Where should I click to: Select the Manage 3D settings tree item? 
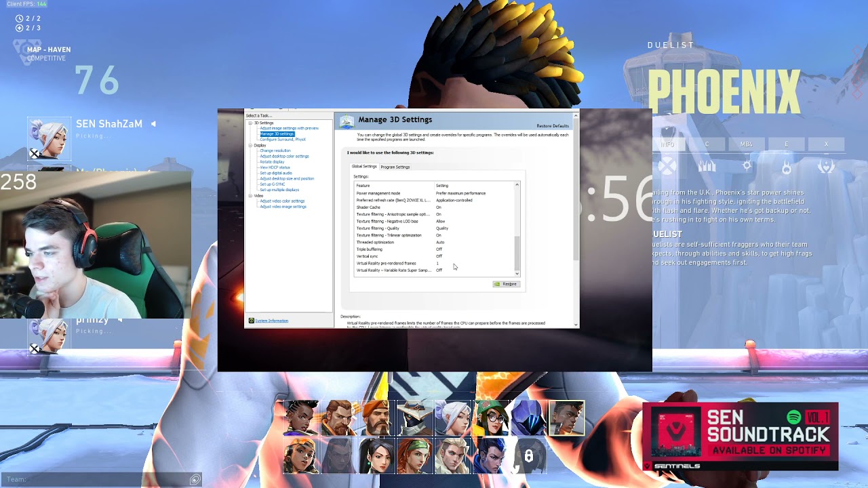point(277,134)
